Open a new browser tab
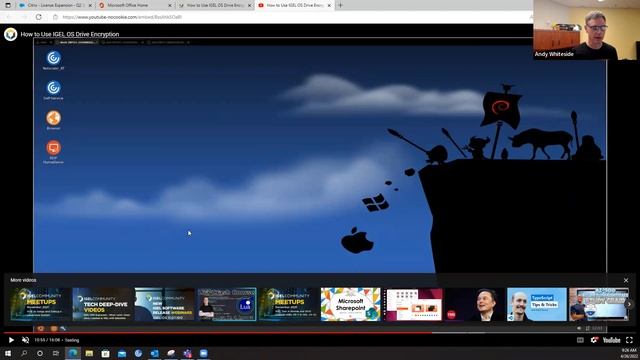Screen dimensions: 640x360 tap(340, 5)
